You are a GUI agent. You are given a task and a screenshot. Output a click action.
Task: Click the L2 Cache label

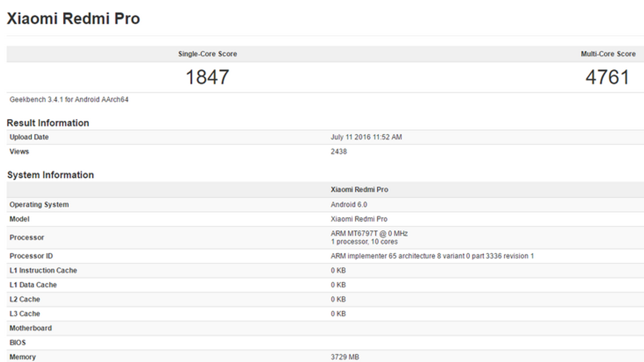[x=25, y=300]
